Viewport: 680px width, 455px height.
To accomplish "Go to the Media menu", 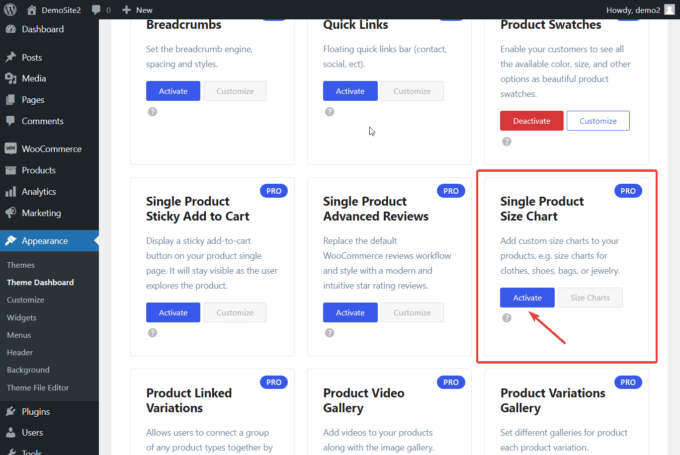I will (34, 79).
